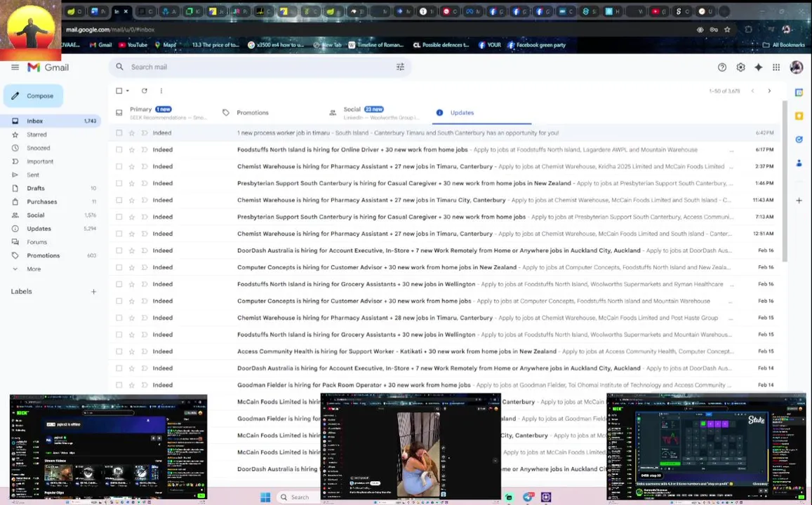This screenshot has width=812, height=505.
Task: Open Inbox in left sidebar
Action: 52,121
